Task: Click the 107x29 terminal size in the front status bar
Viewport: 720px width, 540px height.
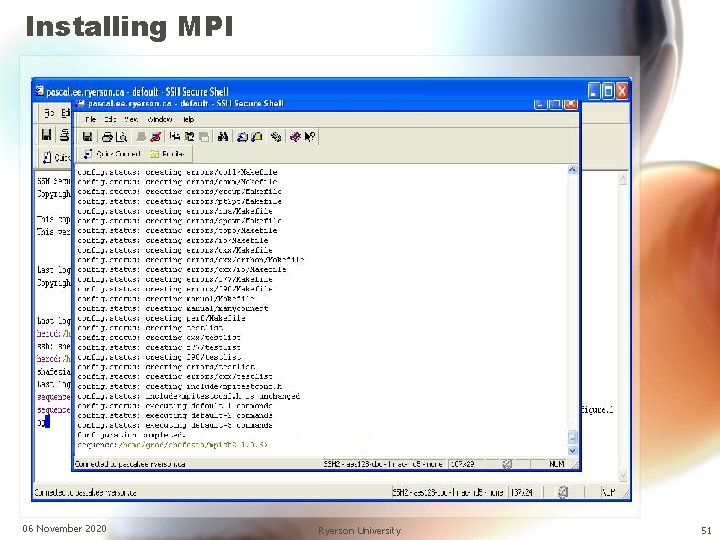Action: pyautogui.click(x=462, y=464)
